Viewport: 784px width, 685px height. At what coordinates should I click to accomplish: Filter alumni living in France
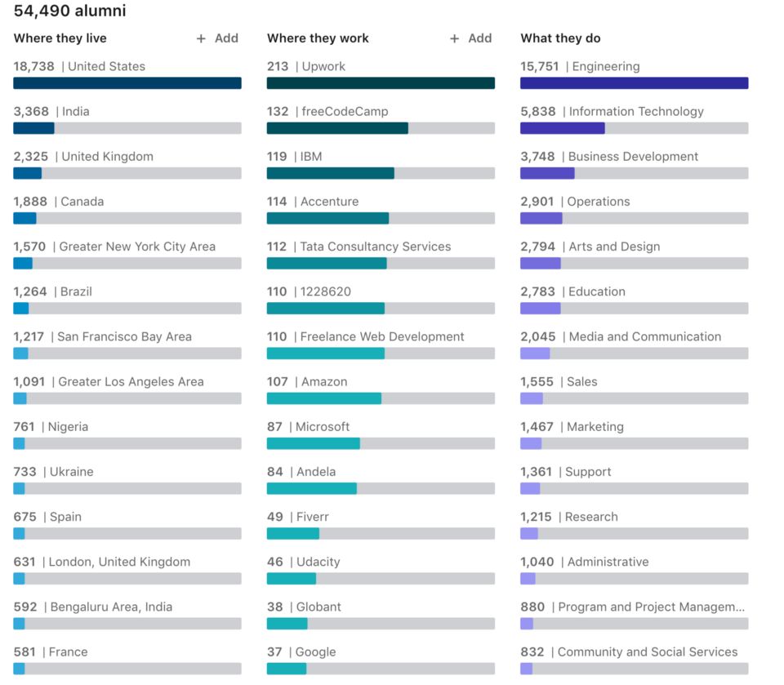coord(127,668)
